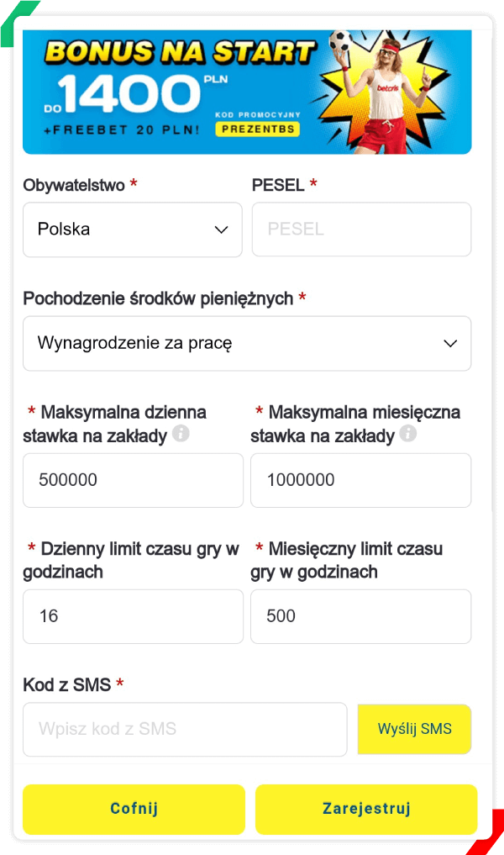504x855 pixels.
Task: Open the Wynagrodzenie za pracę dropdown
Action: coord(247,344)
